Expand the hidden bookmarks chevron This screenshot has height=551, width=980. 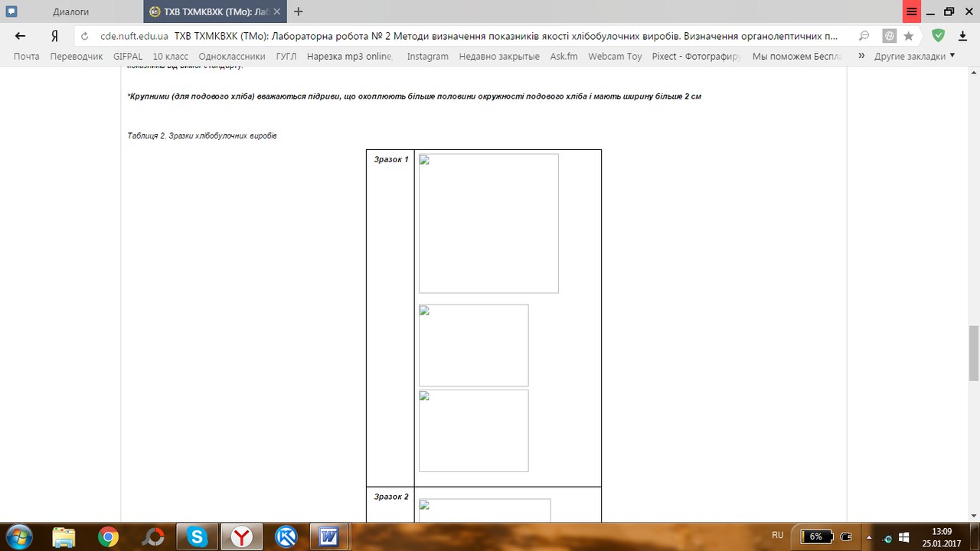click(861, 56)
